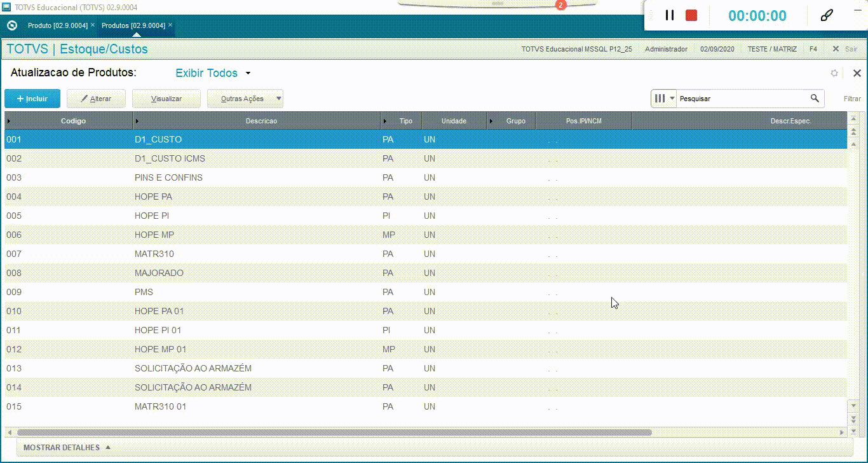Select row 004 HOPE PA
Viewport: 868px width, 463px height.
pos(426,197)
